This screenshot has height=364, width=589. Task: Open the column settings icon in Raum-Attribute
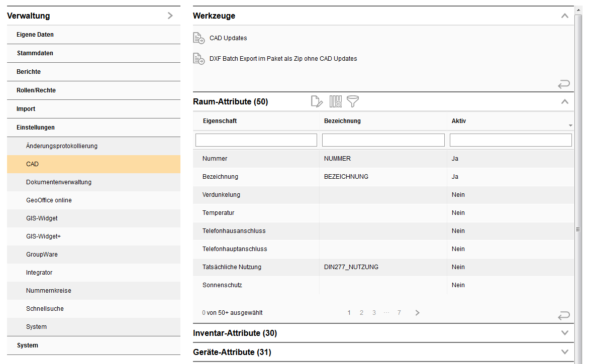[335, 102]
